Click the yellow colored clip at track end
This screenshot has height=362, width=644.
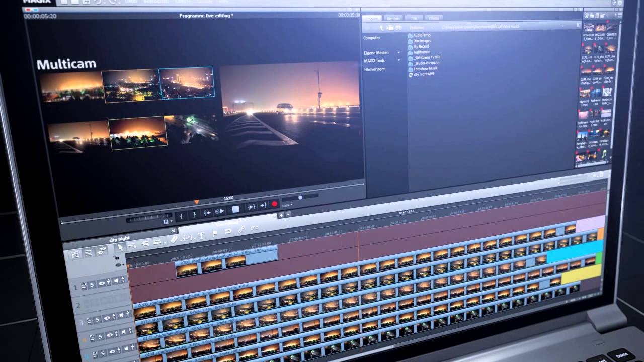(582, 275)
